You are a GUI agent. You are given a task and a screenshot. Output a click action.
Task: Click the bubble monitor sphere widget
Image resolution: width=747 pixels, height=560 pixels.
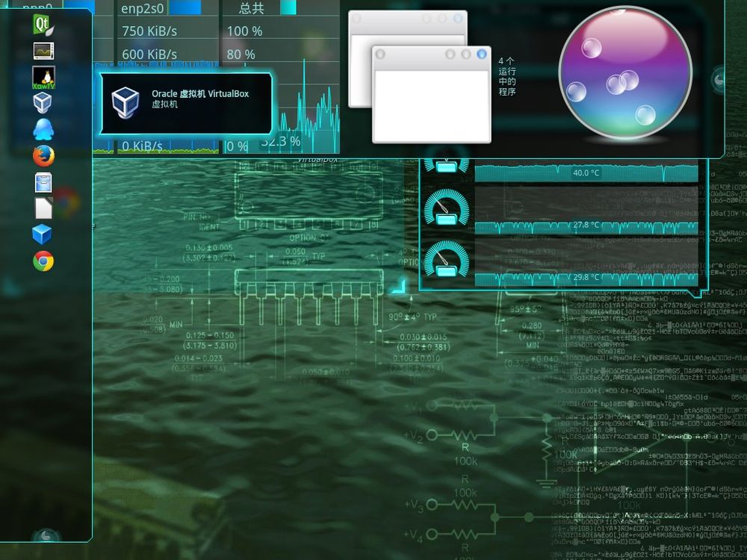[x=624, y=73]
